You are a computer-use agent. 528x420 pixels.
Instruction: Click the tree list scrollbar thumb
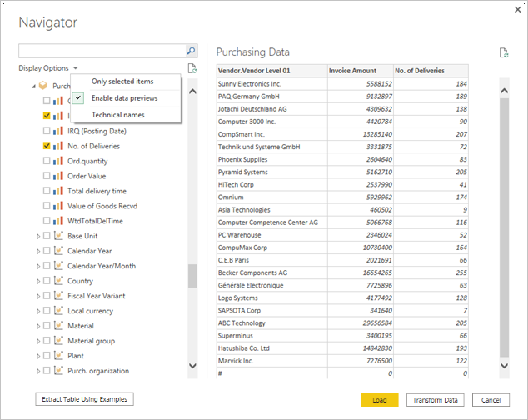click(x=192, y=276)
